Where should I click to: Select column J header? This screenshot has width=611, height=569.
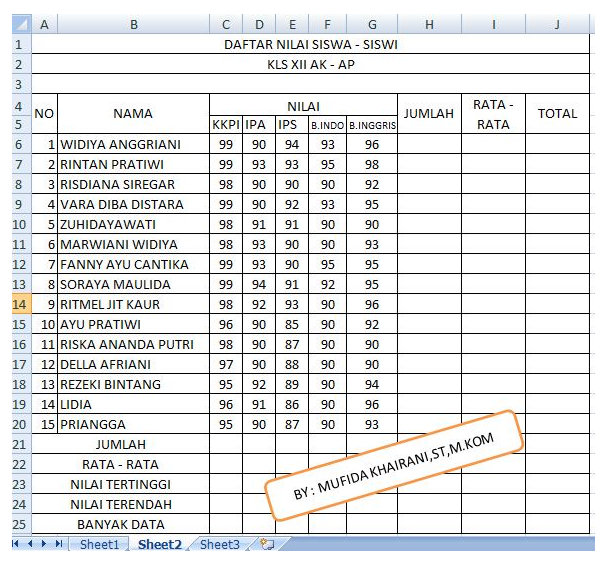[x=557, y=24]
